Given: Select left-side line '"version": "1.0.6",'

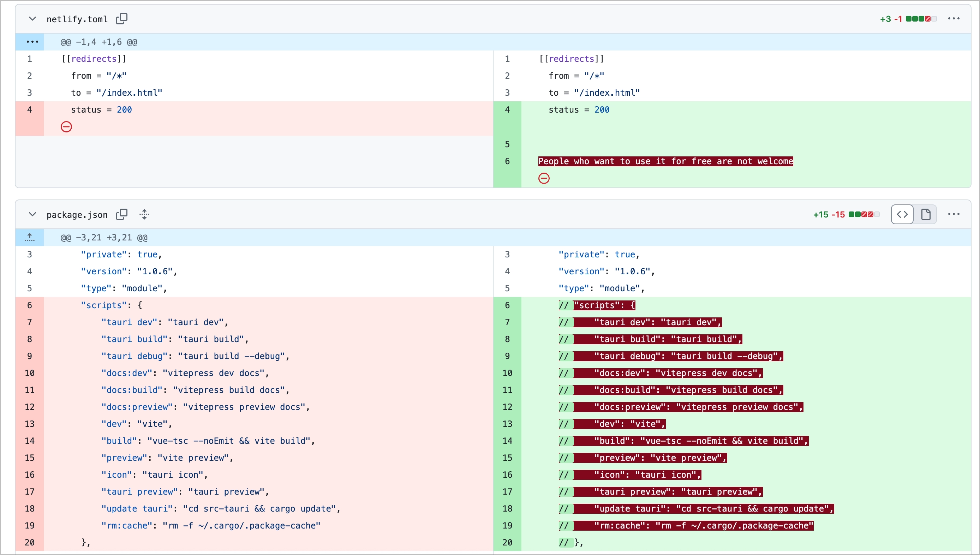Looking at the screenshot, I should coord(129,271).
